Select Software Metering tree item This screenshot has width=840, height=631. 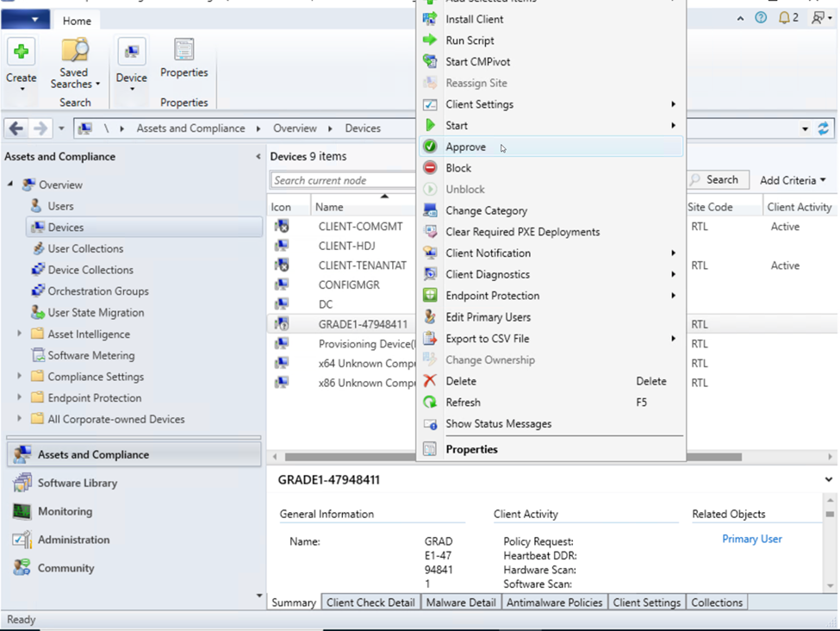(91, 355)
